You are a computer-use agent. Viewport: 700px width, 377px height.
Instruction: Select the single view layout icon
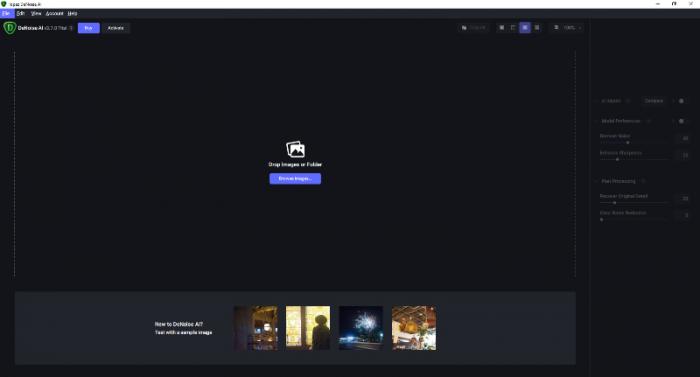point(502,28)
